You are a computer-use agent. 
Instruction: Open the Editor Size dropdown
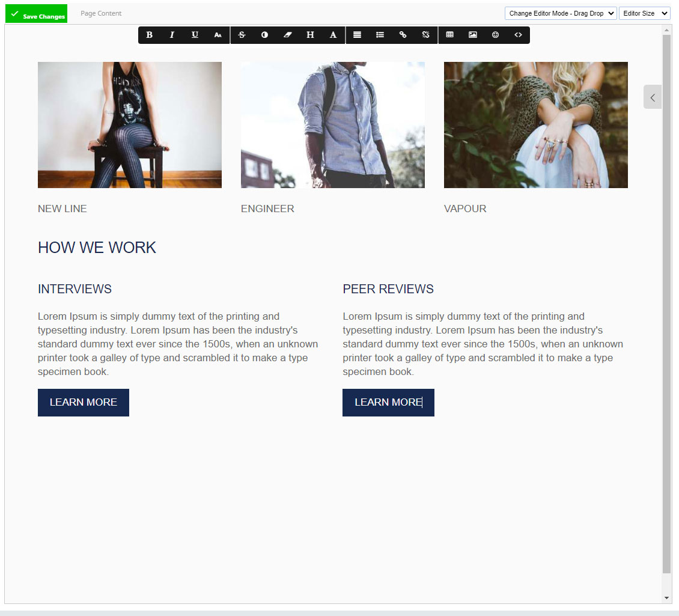tap(644, 13)
